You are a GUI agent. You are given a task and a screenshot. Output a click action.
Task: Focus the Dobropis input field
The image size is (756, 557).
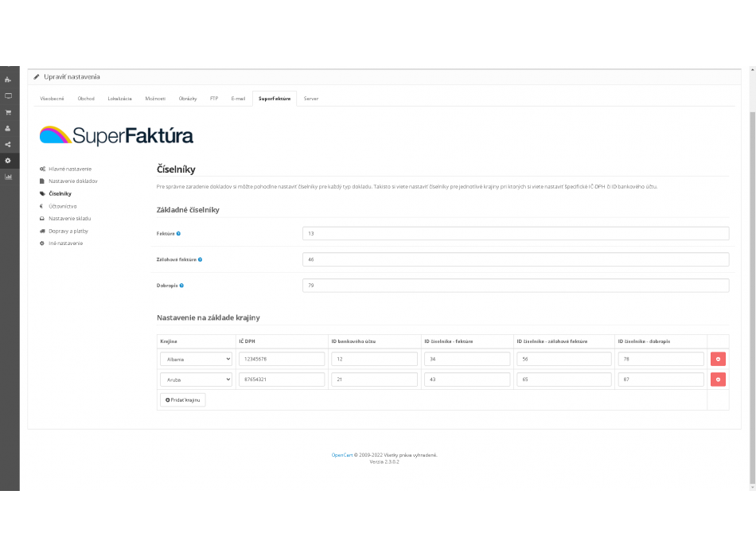click(x=516, y=286)
